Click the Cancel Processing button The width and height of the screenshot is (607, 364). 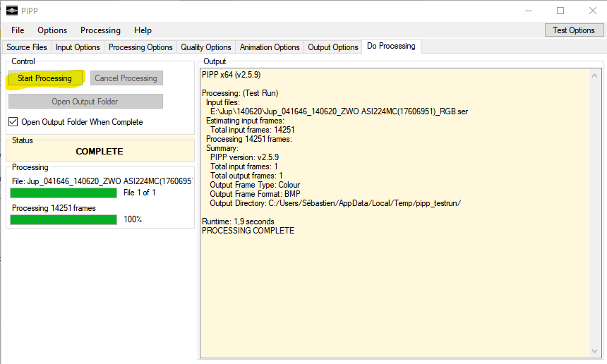(126, 78)
